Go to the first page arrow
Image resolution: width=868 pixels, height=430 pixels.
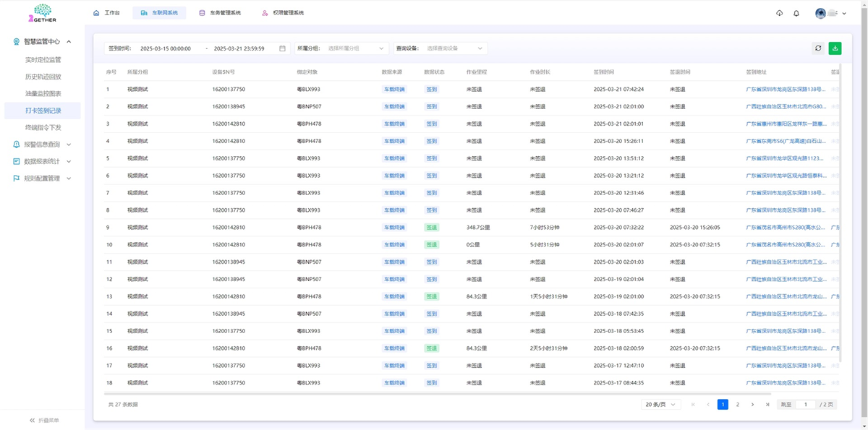(693, 405)
